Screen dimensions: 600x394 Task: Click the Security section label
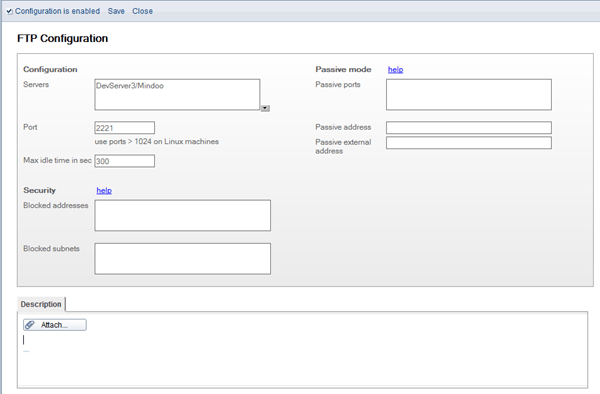point(39,190)
